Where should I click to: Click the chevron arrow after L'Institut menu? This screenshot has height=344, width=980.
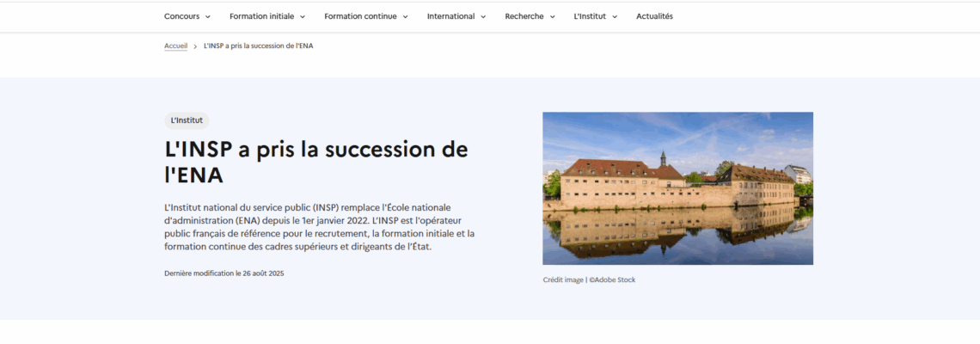tap(615, 16)
